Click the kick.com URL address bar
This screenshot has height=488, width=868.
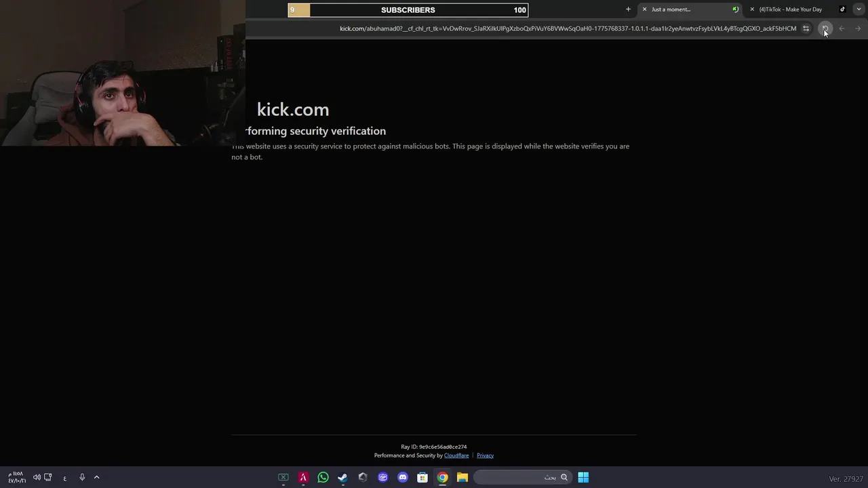click(568, 28)
